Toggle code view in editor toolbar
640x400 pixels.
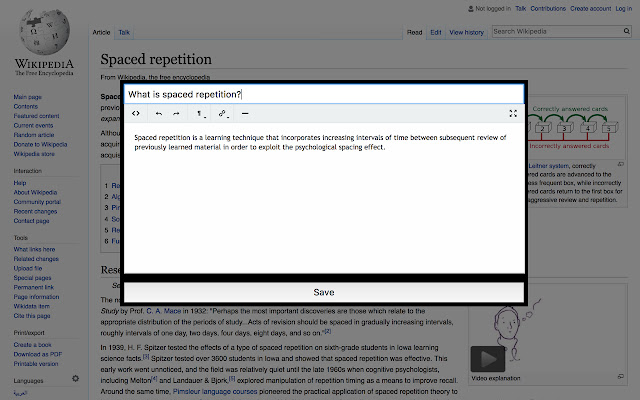136,114
